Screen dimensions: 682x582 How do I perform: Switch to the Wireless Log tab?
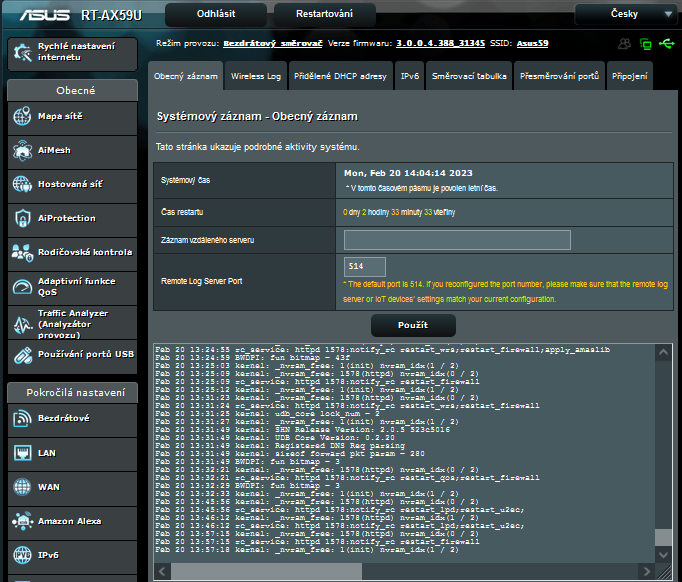pos(256,76)
